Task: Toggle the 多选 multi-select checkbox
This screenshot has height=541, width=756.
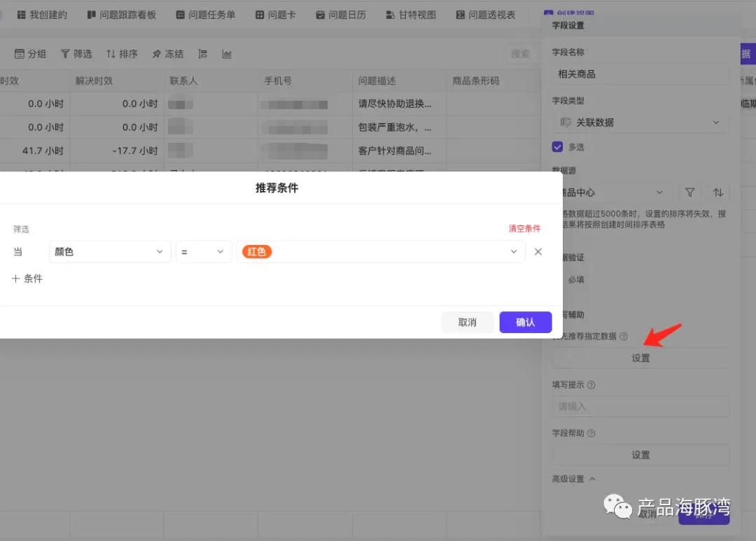Action: (x=558, y=147)
